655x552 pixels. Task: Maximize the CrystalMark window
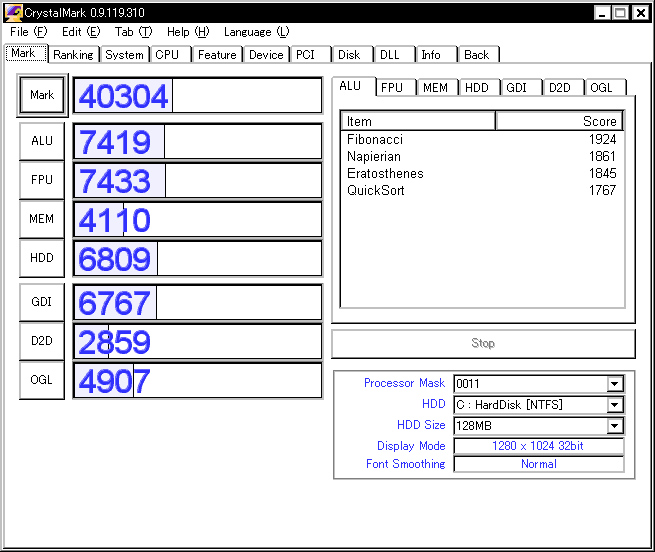coord(621,13)
